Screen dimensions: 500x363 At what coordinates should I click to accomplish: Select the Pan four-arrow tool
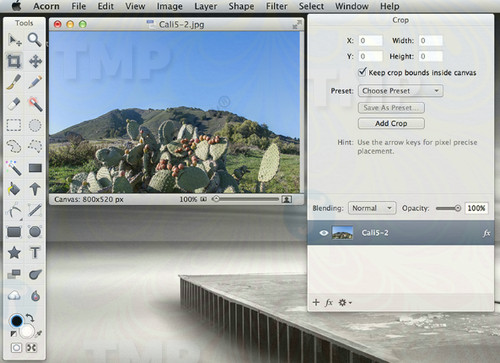[35, 61]
